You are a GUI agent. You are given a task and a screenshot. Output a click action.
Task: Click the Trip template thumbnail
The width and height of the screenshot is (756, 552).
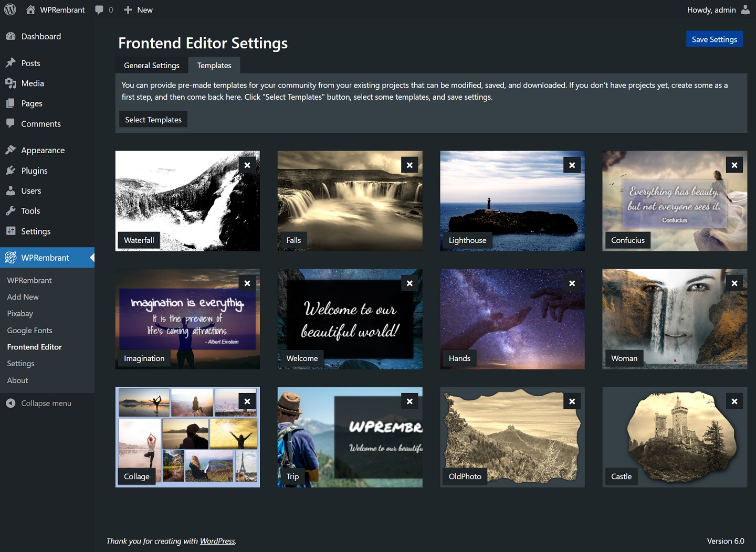tap(350, 437)
